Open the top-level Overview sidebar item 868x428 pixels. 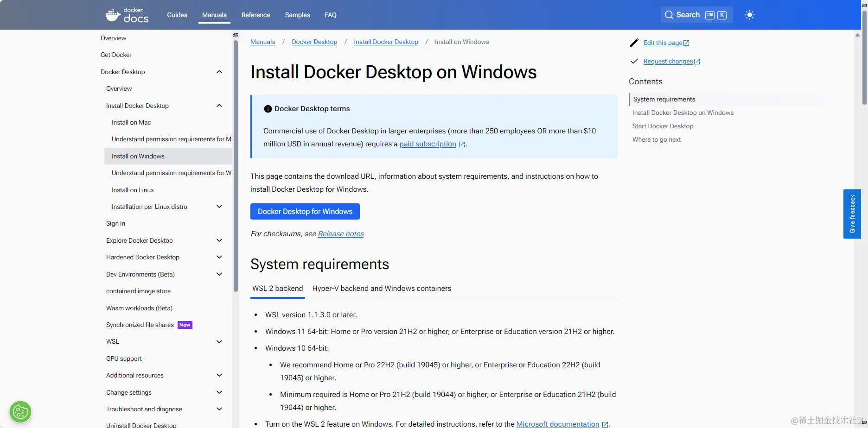click(x=113, y=38)
